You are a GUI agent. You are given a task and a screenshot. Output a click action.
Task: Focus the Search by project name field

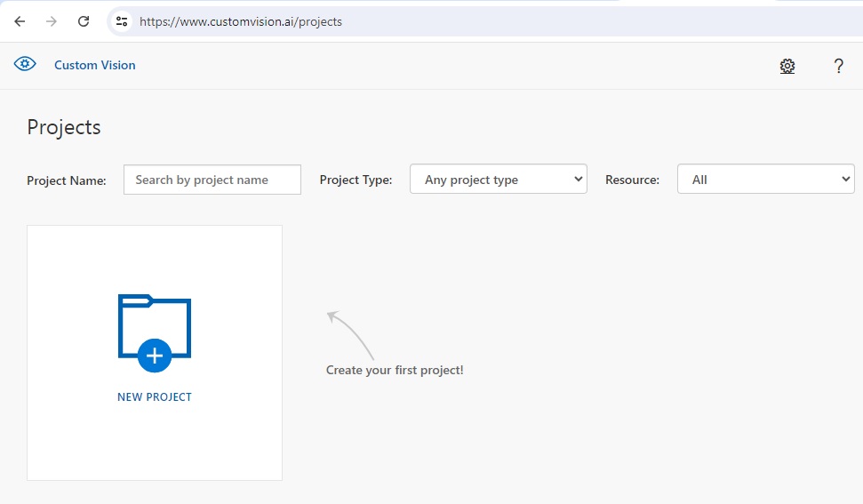pos(212,180)
